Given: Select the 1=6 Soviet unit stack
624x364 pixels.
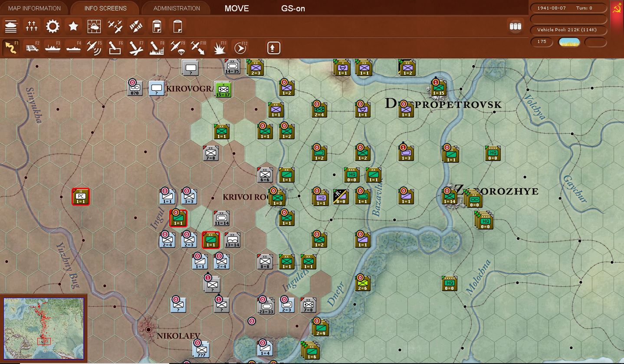Looking at the screenshot, I should 310,351.
